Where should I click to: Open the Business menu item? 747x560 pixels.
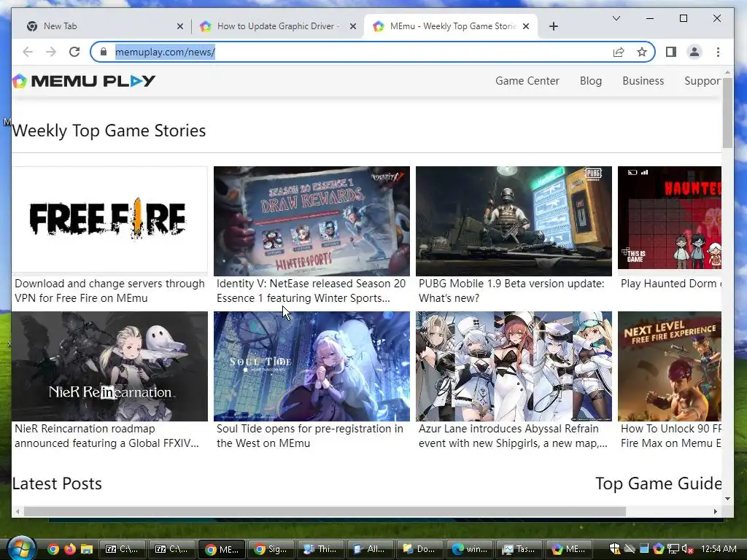[643, 81]
